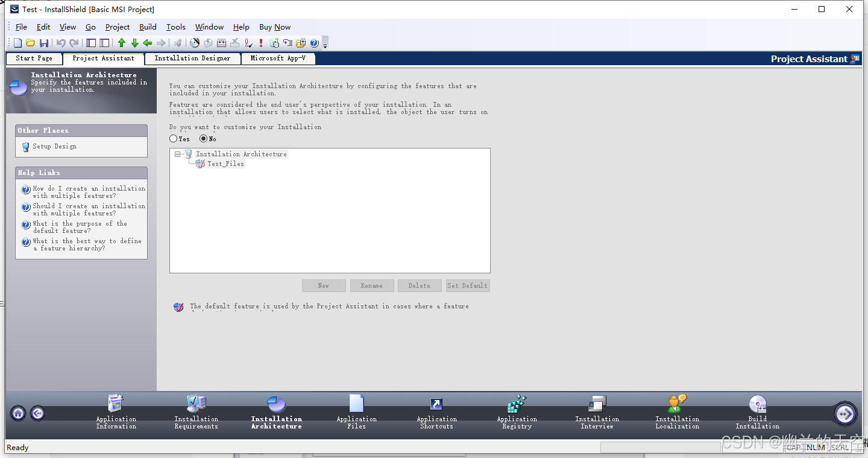Click the Build disc icon in toolbar
868x458 pixels.
point(195,43)
